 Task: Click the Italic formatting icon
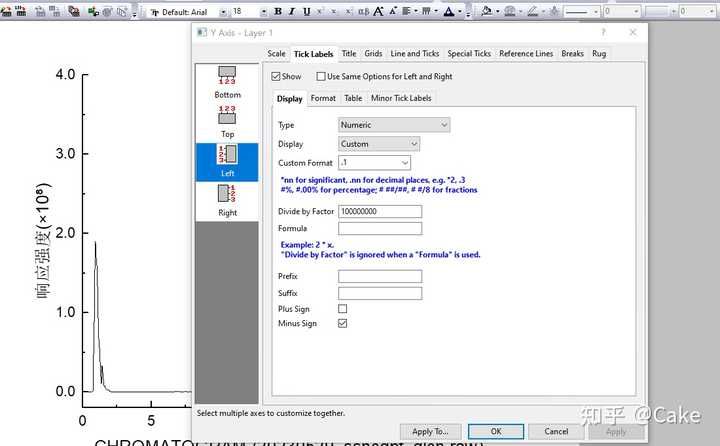point(292,11)
